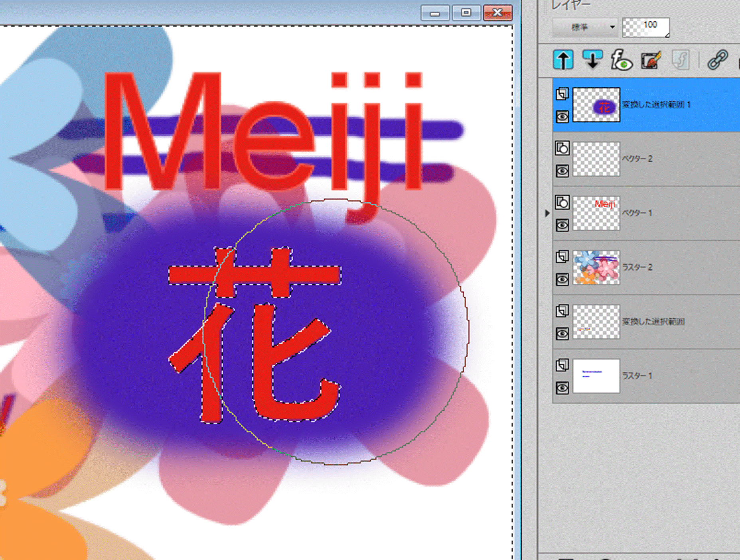Hide the ラスター 1 layer
This screenshot has height=560, width=740.
pyautogui.click(x=562, y=388)
